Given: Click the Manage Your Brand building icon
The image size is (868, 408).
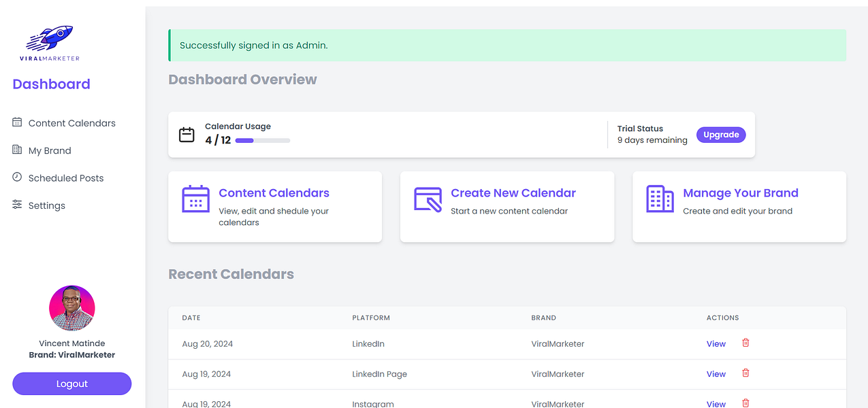Looking at the screenshot, I should click(660, 199).
